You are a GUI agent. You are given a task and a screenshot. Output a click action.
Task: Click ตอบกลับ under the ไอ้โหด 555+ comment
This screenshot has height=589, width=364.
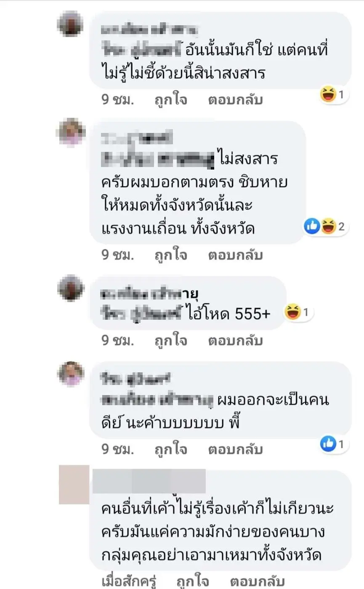click(235, 340)
